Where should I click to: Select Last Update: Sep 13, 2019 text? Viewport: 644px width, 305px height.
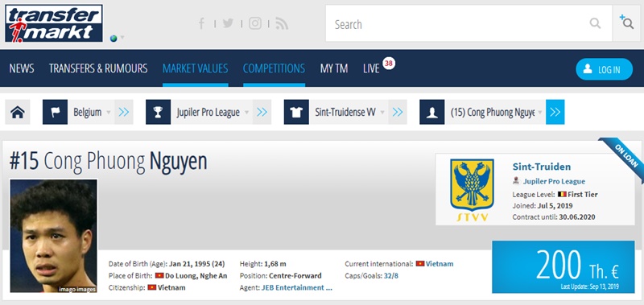[x=590, y=286]
